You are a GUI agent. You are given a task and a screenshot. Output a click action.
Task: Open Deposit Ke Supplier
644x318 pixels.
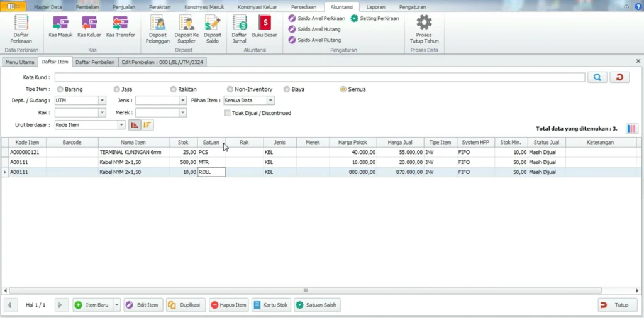pos(186,29)
